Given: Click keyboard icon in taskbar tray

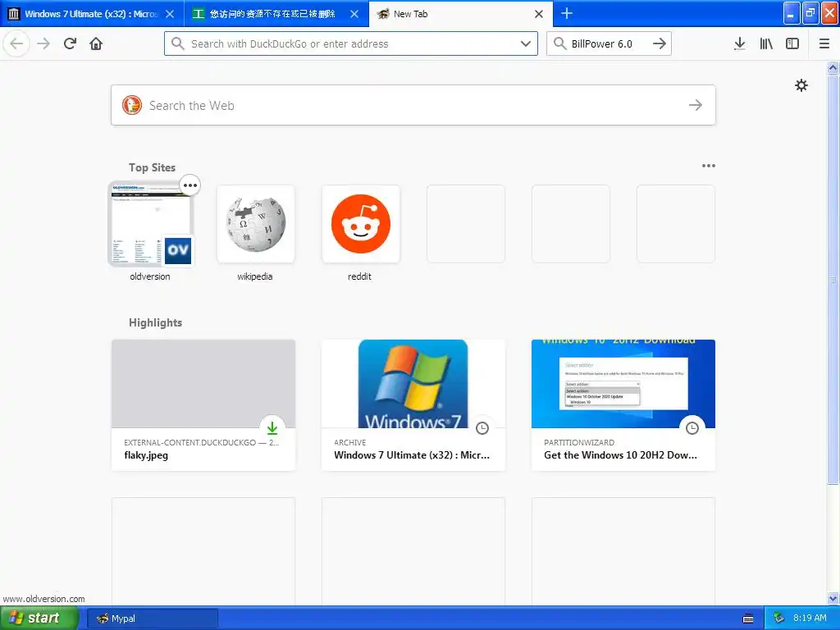Looking at the screenshot, I should point(748,619).
